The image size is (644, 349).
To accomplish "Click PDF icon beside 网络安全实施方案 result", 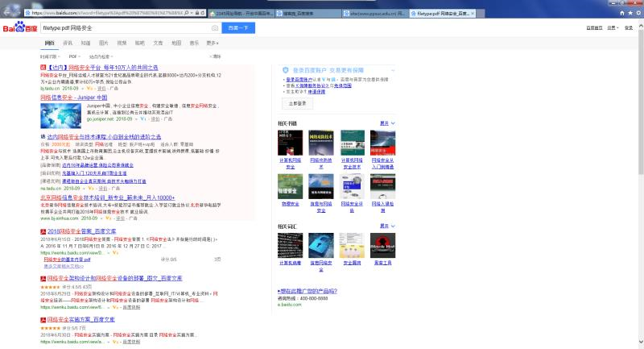I will 43,319.
